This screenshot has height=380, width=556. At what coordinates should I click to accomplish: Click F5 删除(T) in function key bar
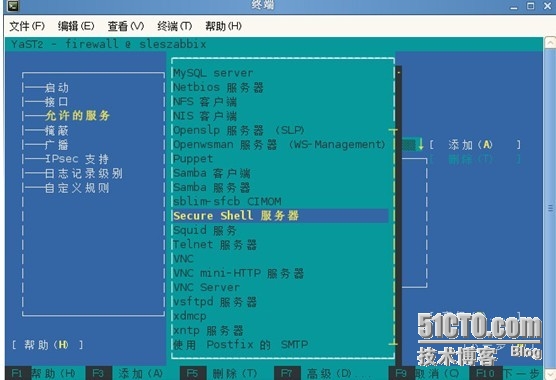point(220,373)
